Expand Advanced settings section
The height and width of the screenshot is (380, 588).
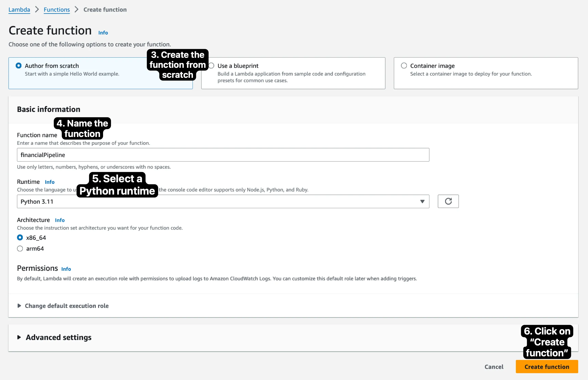[x=58, y=337]
